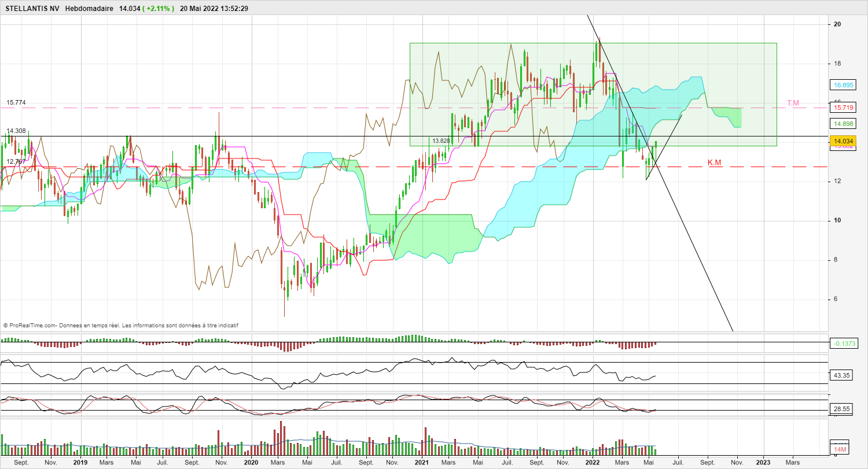868x469 pixels.
Task: Click the 20 tick on price axis
Action: tap(837, 24)
